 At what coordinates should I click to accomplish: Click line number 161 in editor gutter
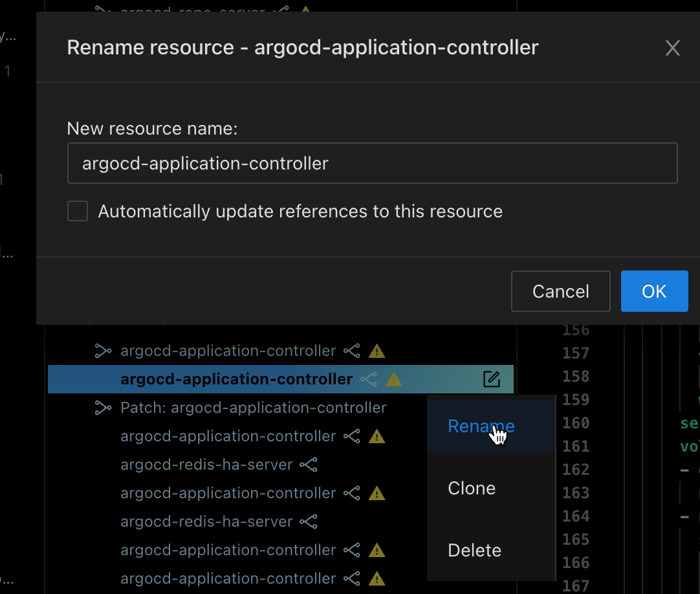[576, 446]
